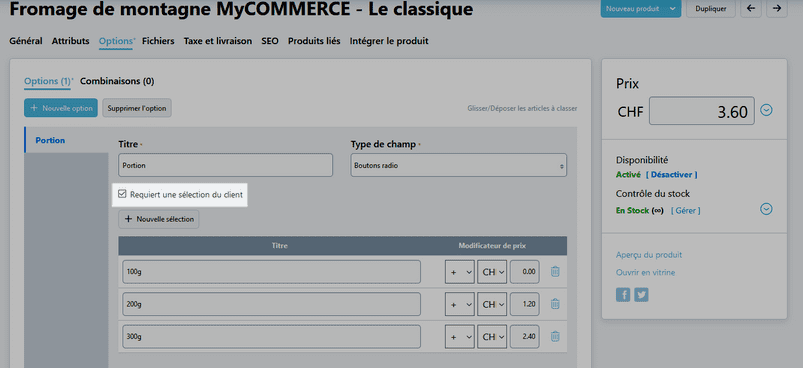803x368 pixels.
Task: Open SEO tab
Action: (270, 41)
